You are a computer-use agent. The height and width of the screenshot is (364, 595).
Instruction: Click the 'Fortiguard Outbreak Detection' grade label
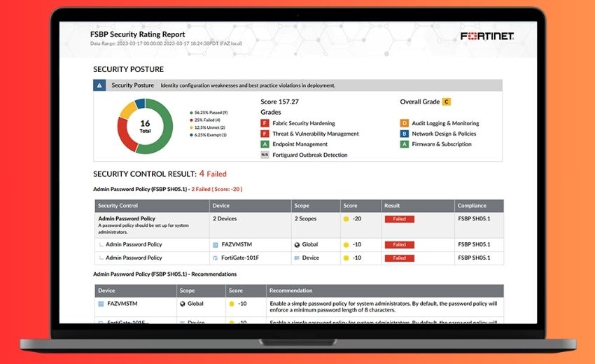(309, 155)
